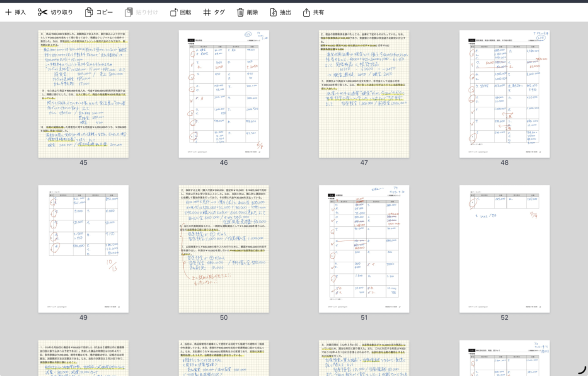Select page 45 thumbnail
Screen dimensions: 588x376
(x=83, y=94)
